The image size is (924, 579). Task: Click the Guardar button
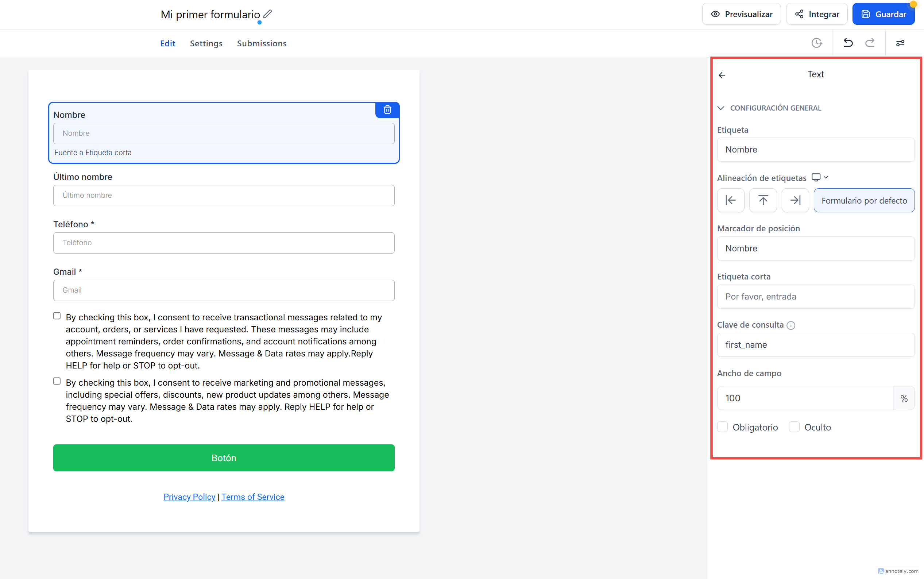pyautogui.click(x=883, y=14)
